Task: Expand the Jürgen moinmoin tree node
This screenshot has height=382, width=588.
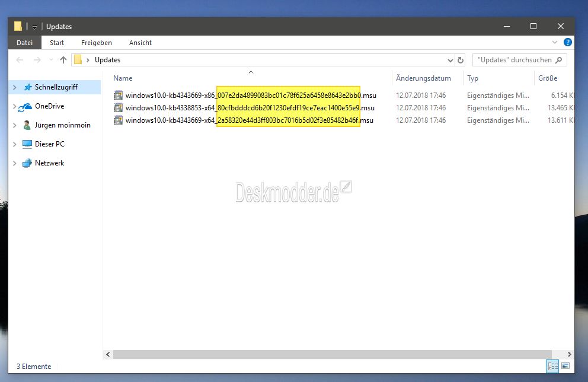Action: (x=15, y=125)
